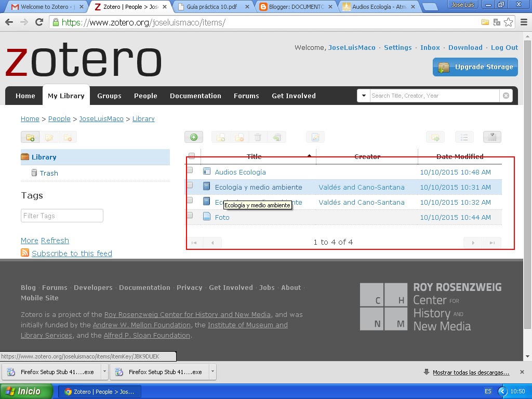The image size is (532, 399).
Task: Select the delete collection folder icon
Action: click(68, 137)
